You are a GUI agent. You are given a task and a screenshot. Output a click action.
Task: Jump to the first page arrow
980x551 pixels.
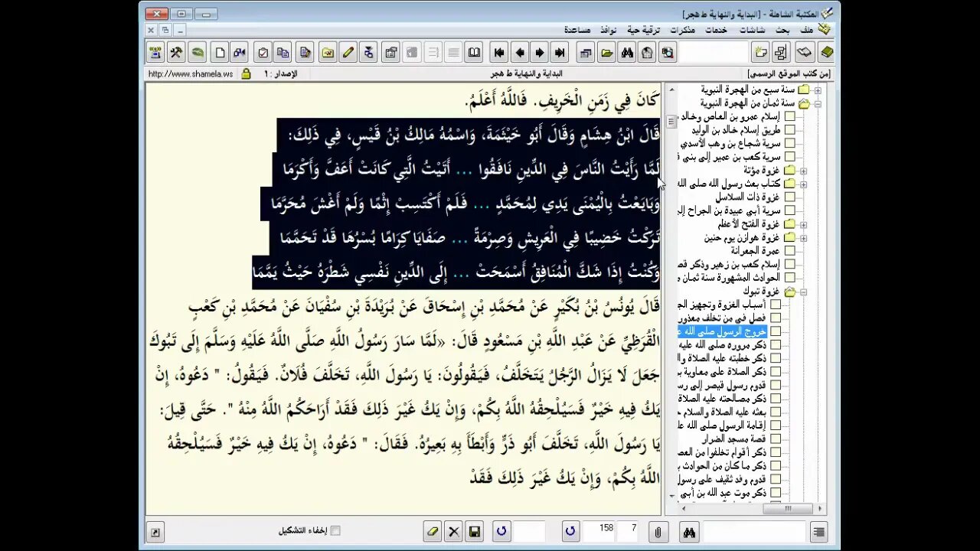[499, 53]
